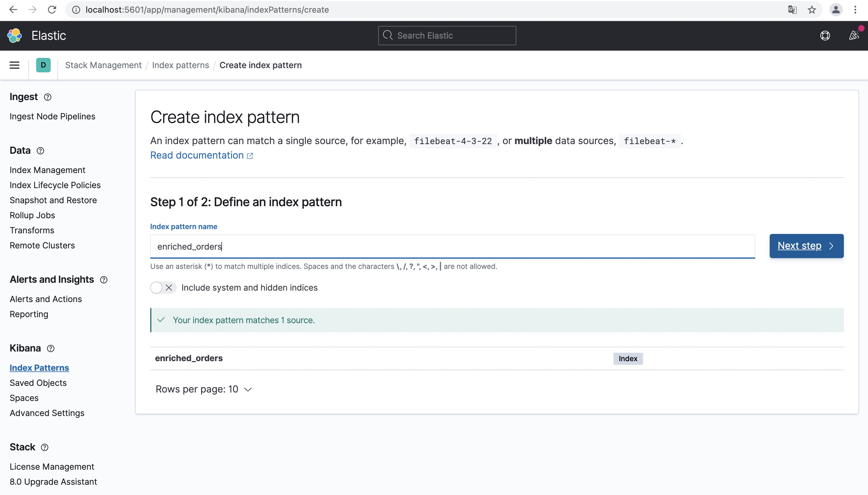Click help icon next to Stack heading
Image resolution: width=868 pixels, height=495 pixels.
(45, 447)
